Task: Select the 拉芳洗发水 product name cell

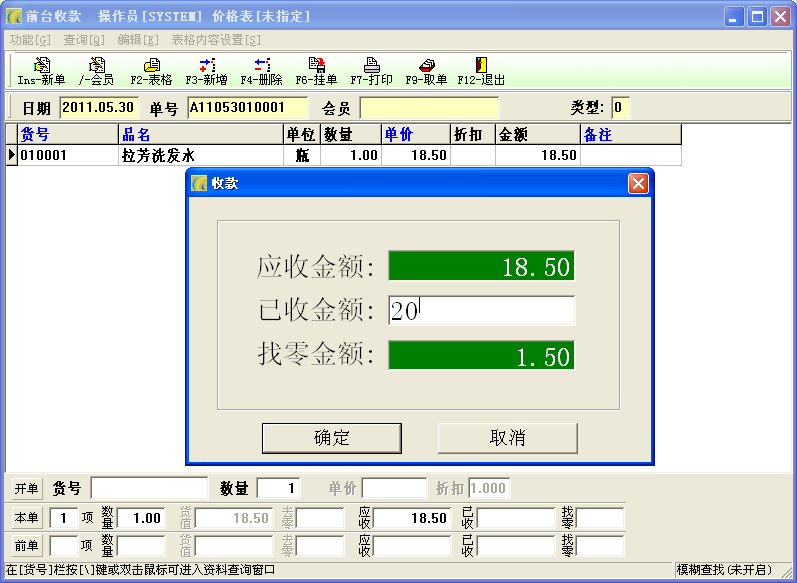Action: click(201, 155)
